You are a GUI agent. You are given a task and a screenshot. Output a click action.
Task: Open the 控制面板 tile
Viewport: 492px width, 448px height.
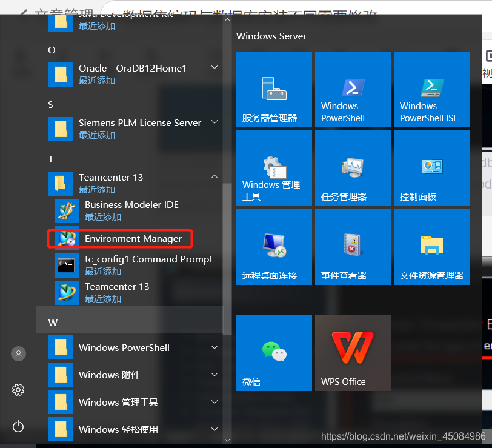coord(431,168)
